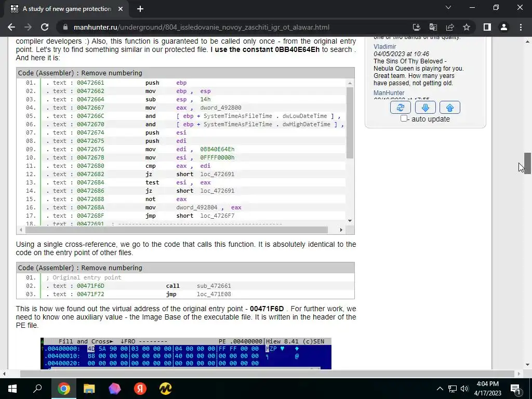This screenshot has height=399, width=532.
Task: Select sub_472661 call target text
Action: (x=214, y=286)
